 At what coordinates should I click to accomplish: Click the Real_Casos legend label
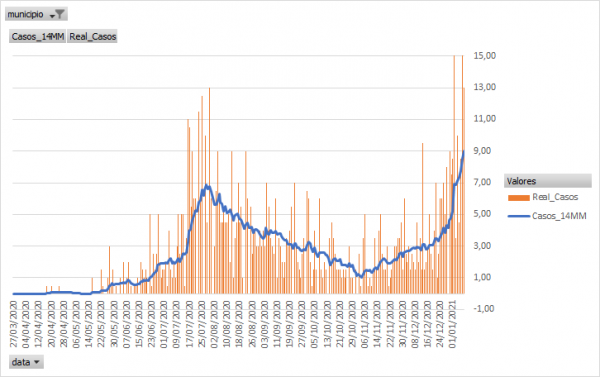[x=555, y=197]
